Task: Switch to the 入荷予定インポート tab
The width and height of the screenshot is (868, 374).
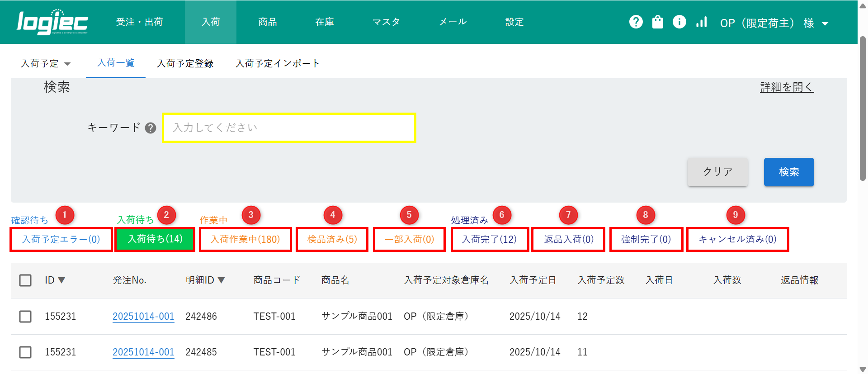Action: coord(277,64)
